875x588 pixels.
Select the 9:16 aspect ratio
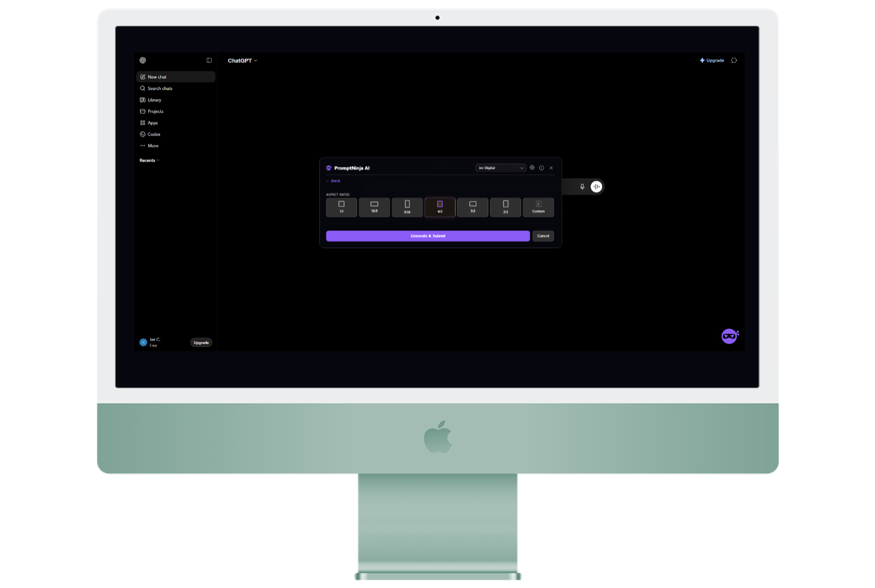click(407, 207)
